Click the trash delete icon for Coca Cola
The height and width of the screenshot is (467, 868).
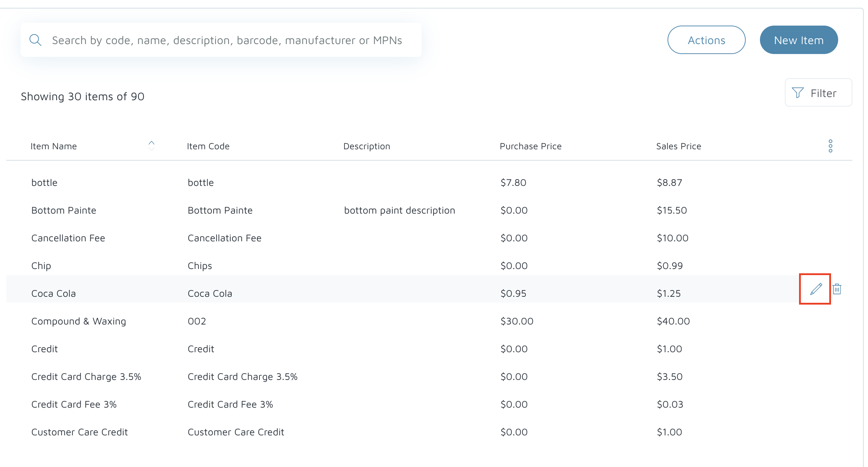tap(837, 289)
